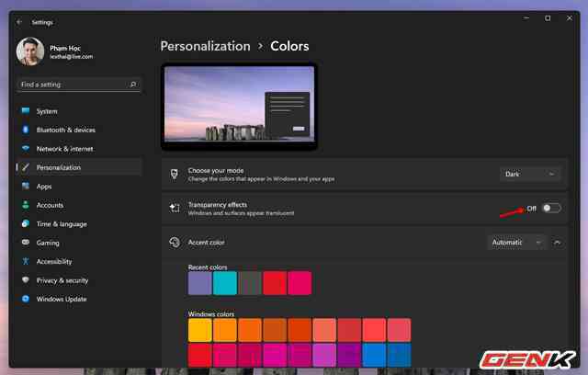Click the Find a setting search box
This screenshot has height=375, width=588.
click(x=79, y=85)
